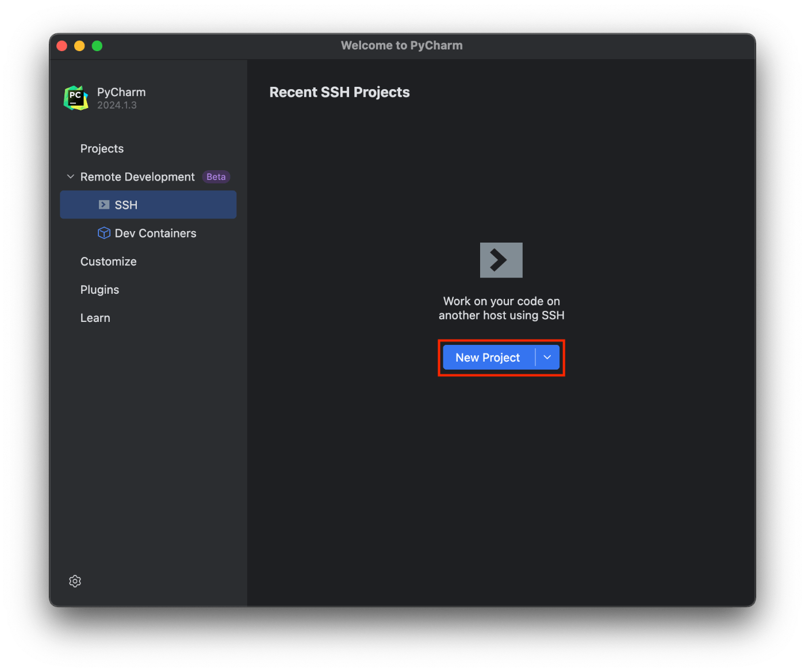Click the Beta badge

[x=216, y=176]
